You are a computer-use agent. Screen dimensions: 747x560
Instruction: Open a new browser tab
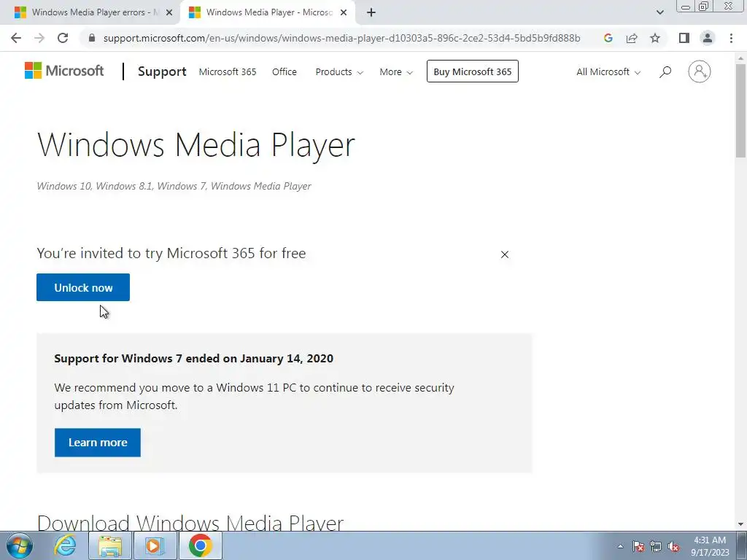click(371, 12)
